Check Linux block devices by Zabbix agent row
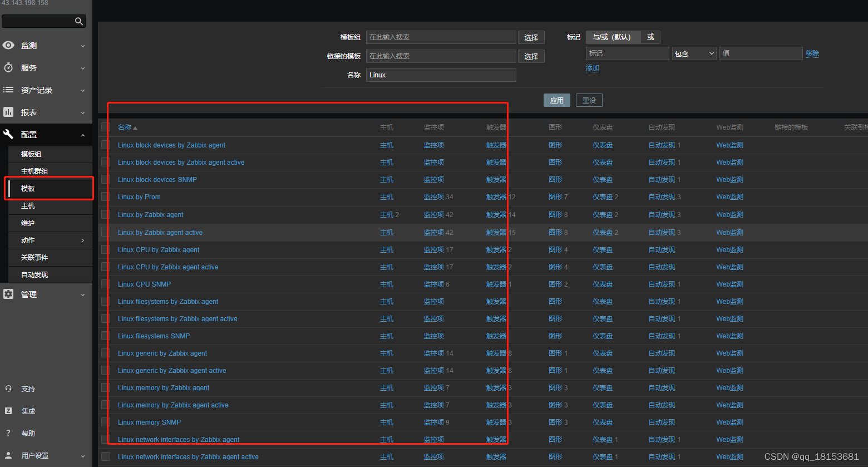Image resolution: width=868 pixels, height=467 pixels. click(x=106, y=145)
